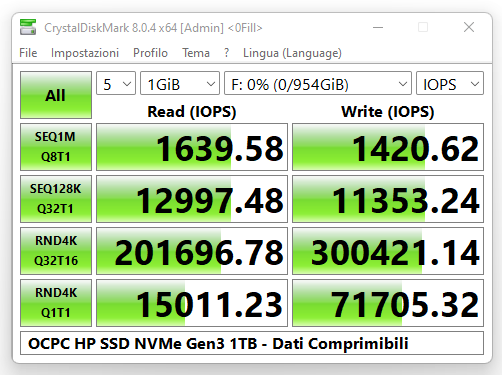Run the RND4K Q1T1 benchmark
502x375 pixels.
(56, 303)
